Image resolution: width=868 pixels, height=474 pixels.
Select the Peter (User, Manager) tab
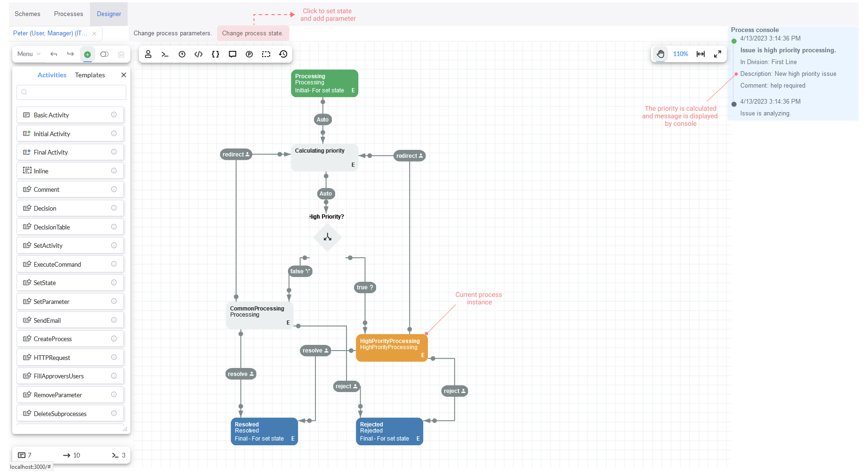coord(50,33)
